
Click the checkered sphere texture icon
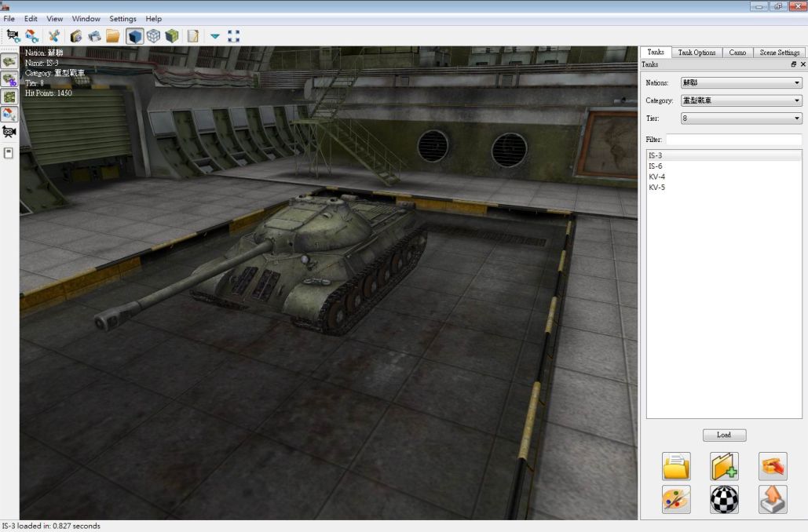[724, 499]
